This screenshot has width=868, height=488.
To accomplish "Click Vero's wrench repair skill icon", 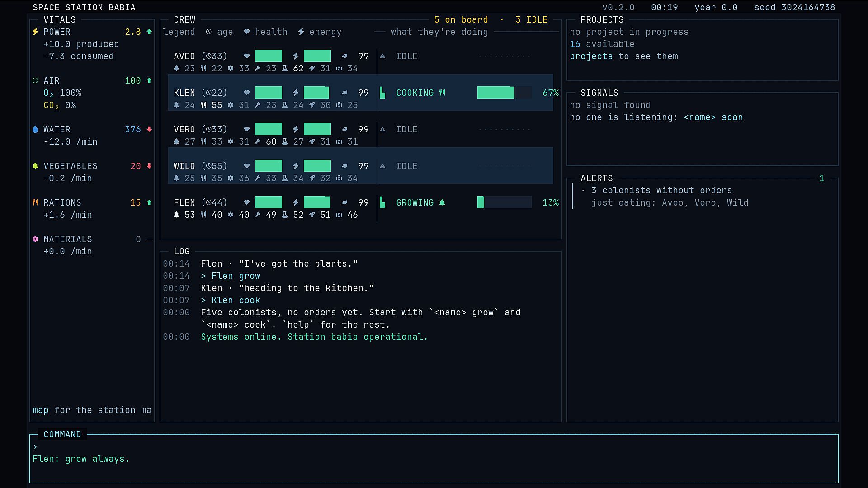I will (258, 142).
